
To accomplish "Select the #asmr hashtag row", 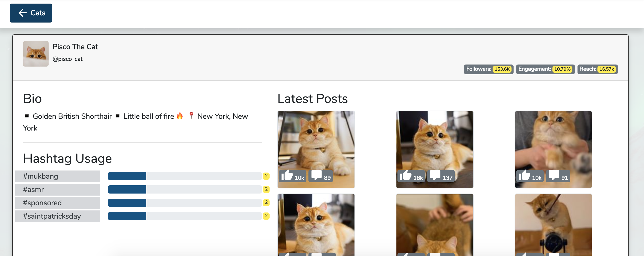I will (58, 190).
